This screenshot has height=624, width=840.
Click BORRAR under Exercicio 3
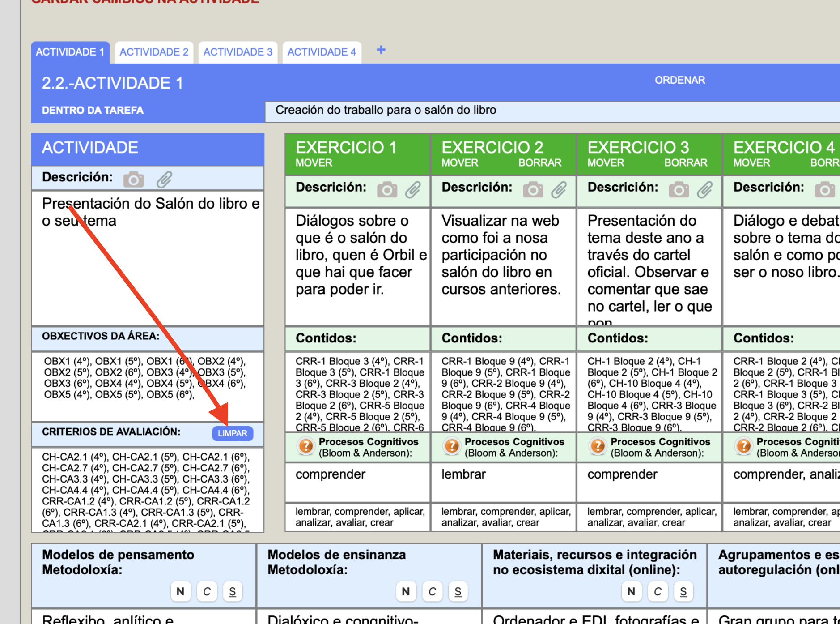pos(686,163)
